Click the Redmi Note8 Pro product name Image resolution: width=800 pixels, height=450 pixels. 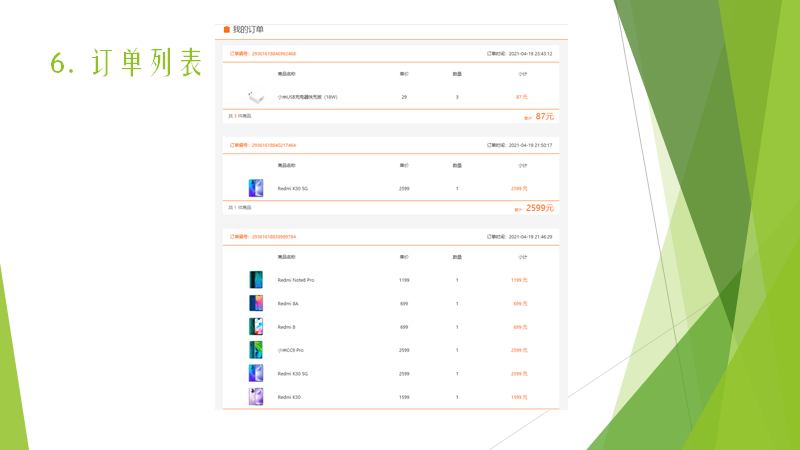pos(296,280)
